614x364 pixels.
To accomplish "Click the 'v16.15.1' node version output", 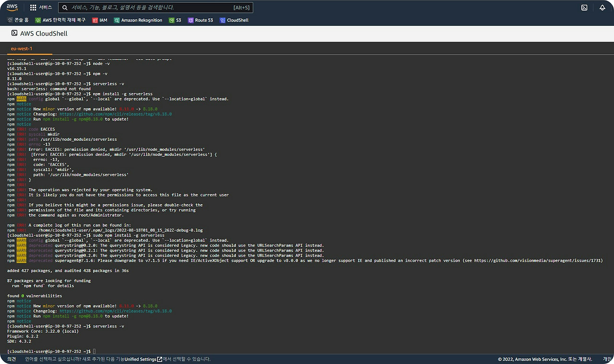I will coord(18,69).
